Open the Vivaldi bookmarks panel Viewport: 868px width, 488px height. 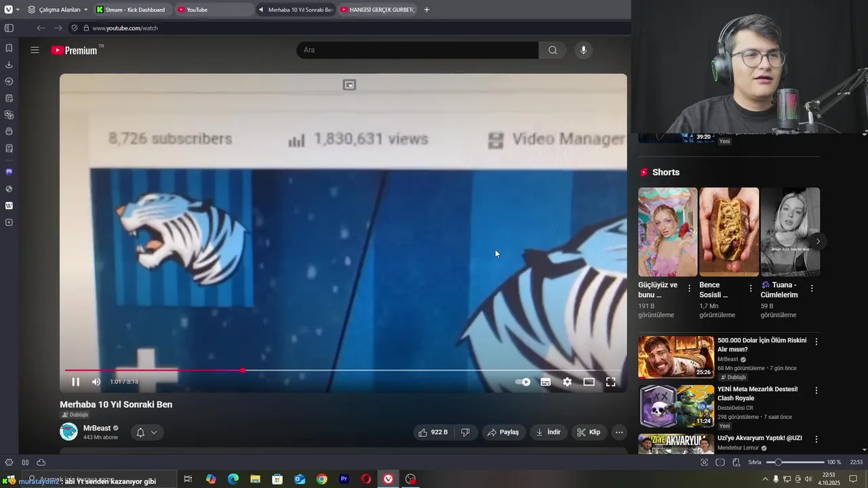pos(9,48)
